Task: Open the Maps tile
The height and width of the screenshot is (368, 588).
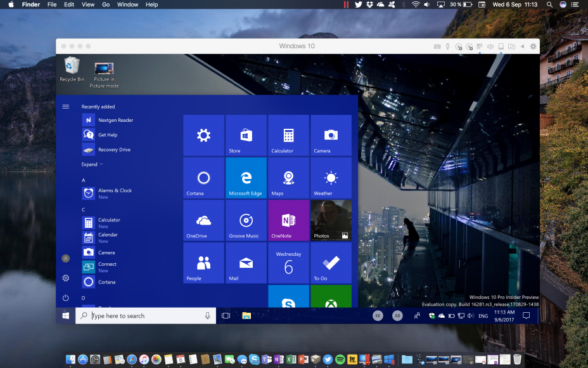Action: (288, 178)
